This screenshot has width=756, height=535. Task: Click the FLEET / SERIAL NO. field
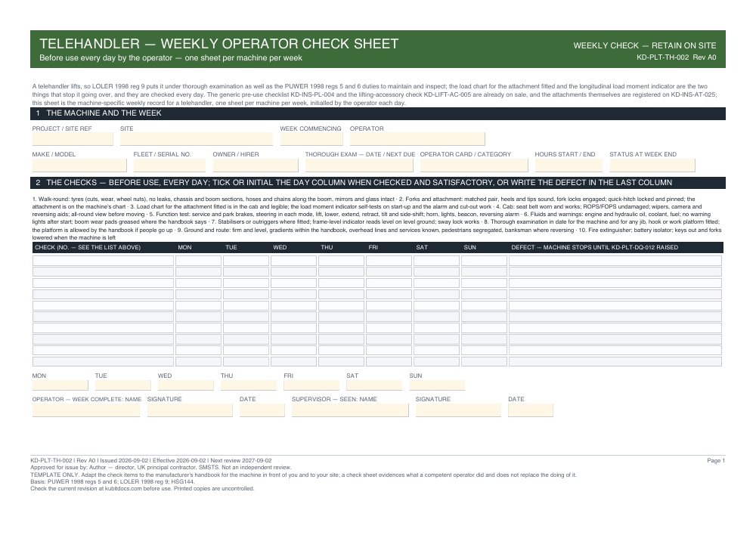click(x=169, y=165)
